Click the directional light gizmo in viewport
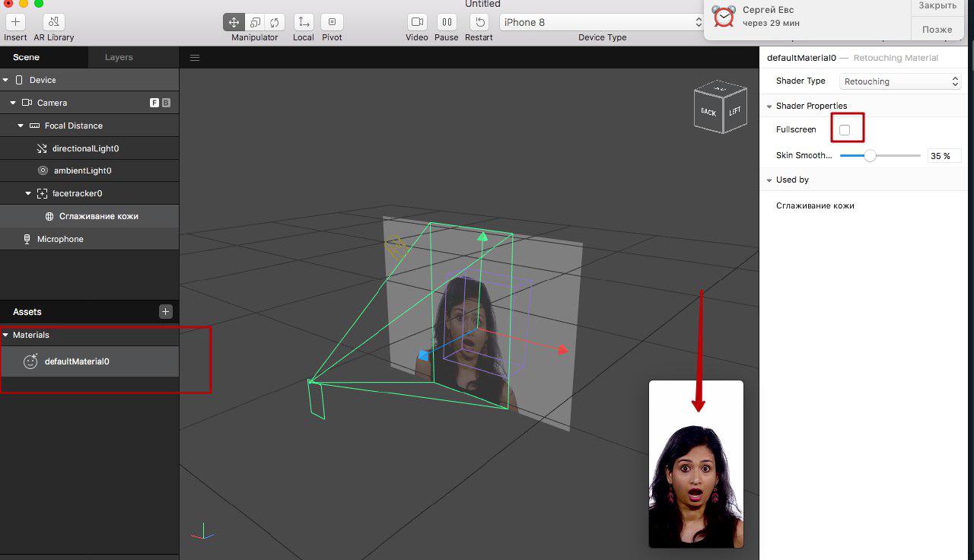 [x=395, y=247]
